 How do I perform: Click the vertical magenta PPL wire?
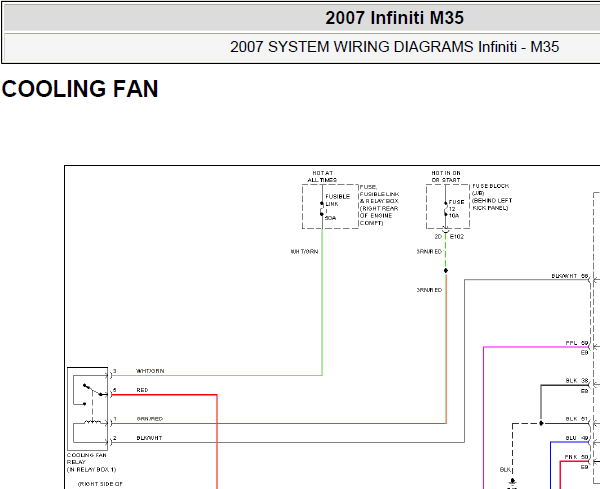(484, 417)
